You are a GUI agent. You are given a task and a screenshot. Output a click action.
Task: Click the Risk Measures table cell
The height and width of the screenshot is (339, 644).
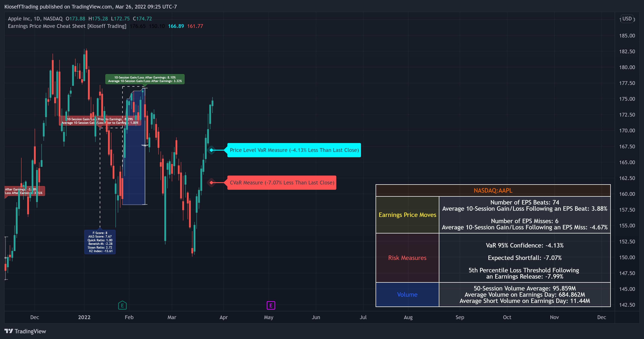pyautogui.click(x=408, y=258)
